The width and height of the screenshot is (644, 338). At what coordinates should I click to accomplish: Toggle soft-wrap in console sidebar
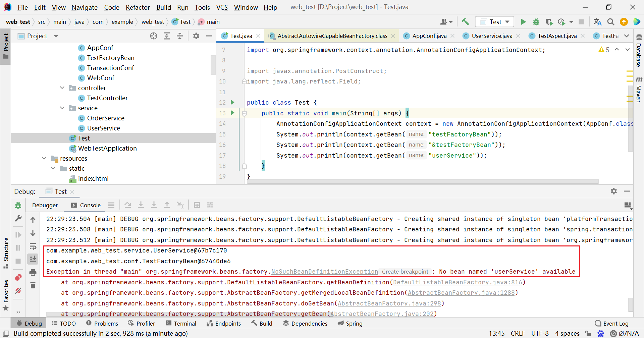(33, 247)
